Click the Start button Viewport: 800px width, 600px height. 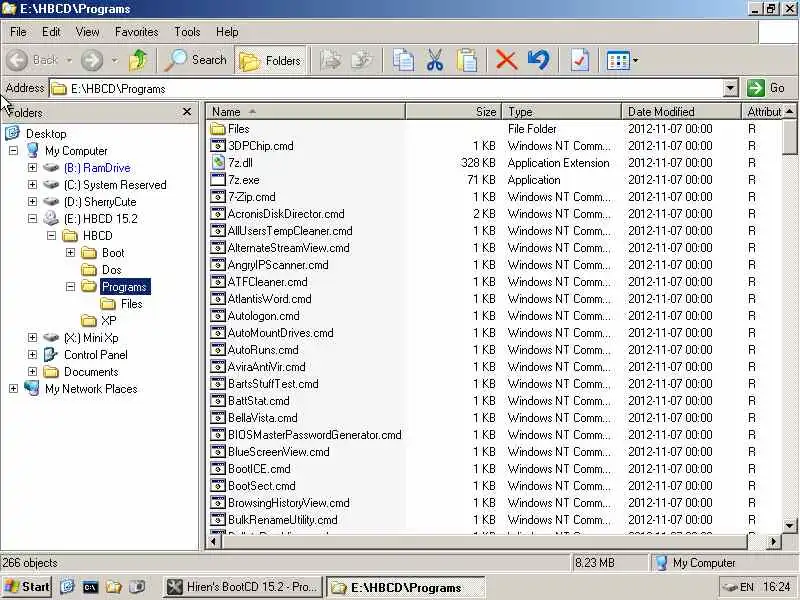[x=27, y=587]
